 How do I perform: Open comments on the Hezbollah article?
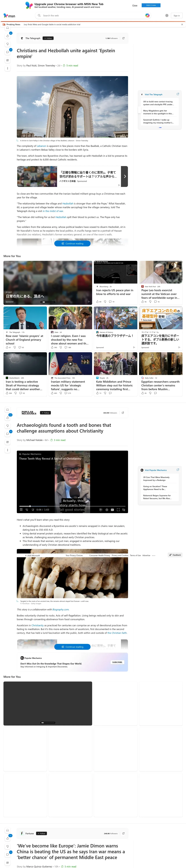coord(7,52)
